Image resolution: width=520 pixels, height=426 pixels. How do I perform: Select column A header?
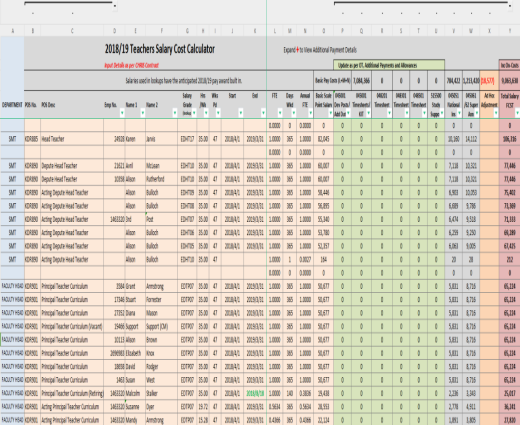coord(12,31)
